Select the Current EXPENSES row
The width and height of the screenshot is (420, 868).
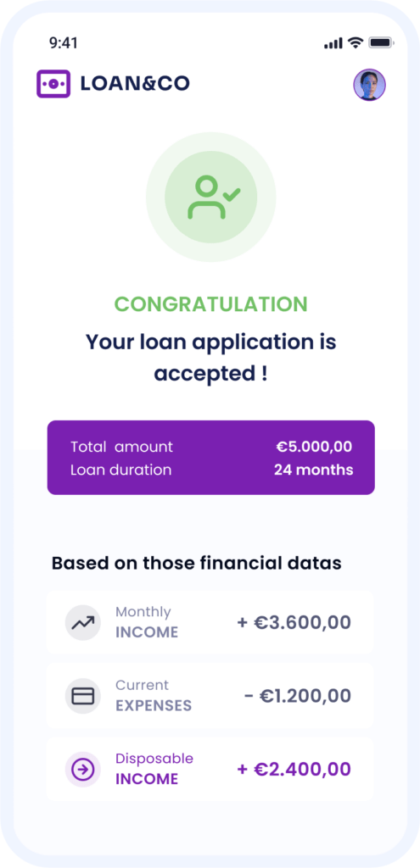point(210,696)
